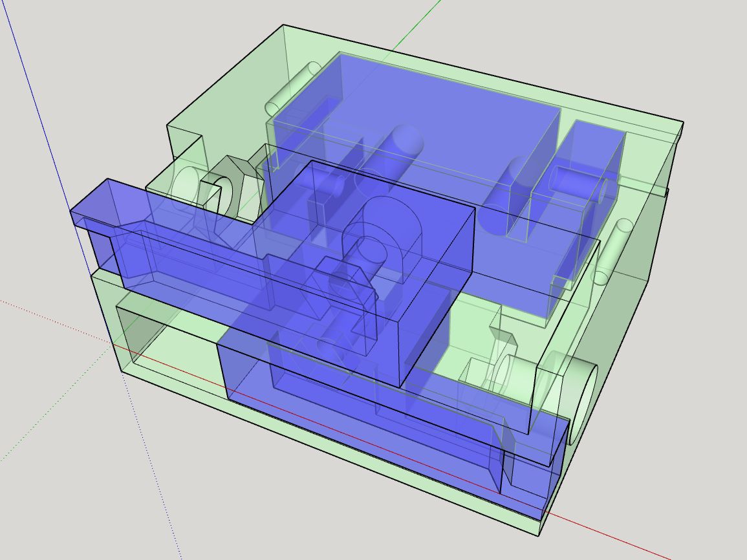Select the small green pin cylinder on right wall
Screen dimensions: 747x560
point(612,251)
